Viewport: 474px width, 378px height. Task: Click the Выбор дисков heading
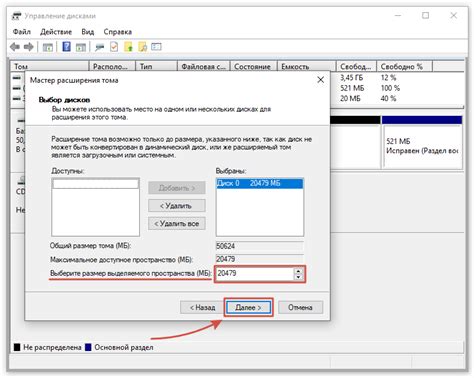(x=64, y=100)
